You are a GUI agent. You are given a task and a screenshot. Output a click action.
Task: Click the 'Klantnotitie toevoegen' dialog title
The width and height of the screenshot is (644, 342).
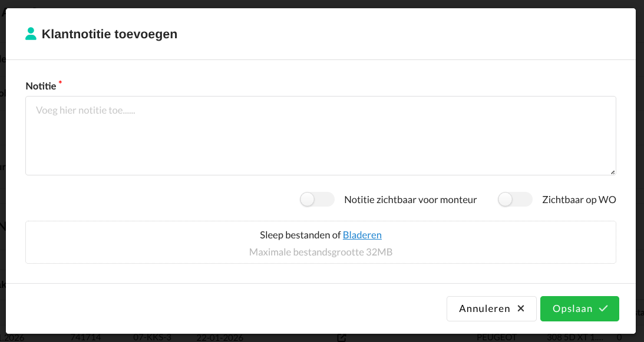click(x=110, y=34)
